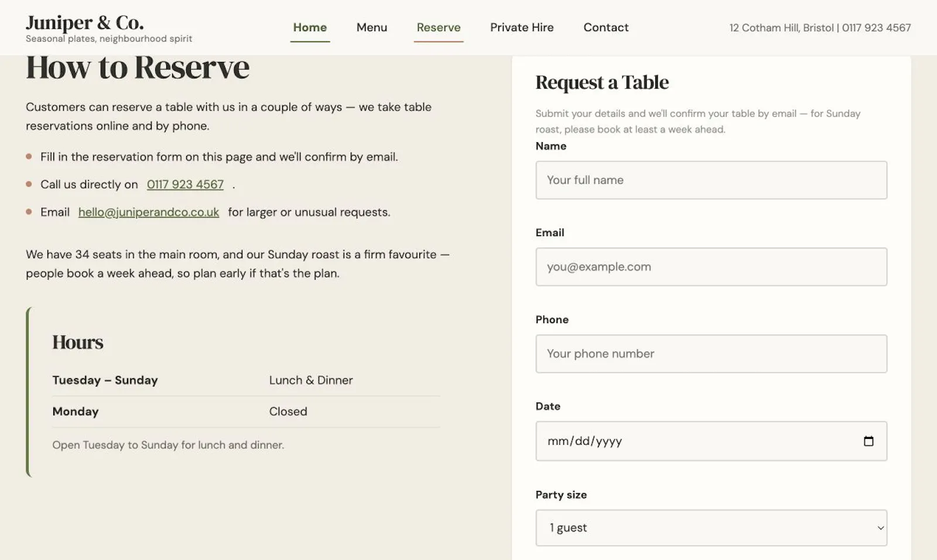Click the 'Hours' heading
Viewport: 937px width, 560px height.
pos(78,342)
